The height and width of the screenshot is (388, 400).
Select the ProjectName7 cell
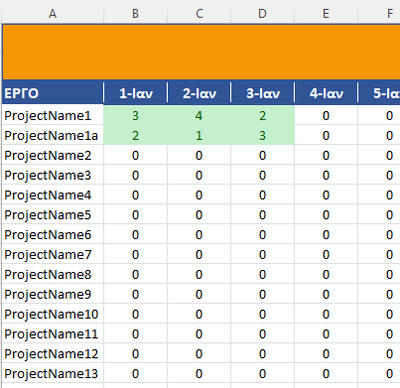53,254
